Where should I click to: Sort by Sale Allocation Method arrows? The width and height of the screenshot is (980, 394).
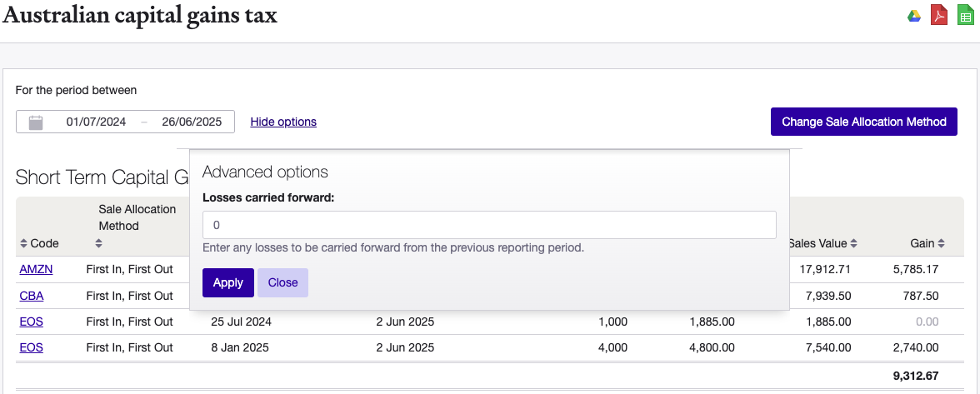point(98,244)
